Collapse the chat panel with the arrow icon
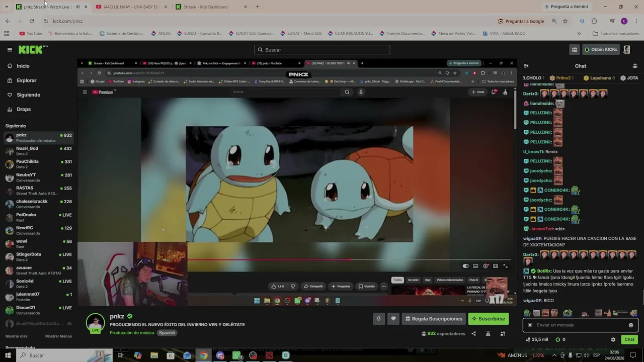 point(526,66)
